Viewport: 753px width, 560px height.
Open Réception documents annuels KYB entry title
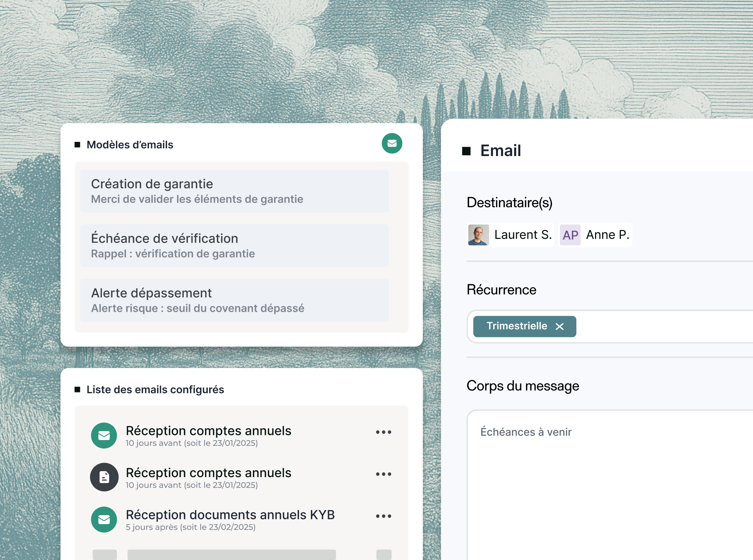pyautogui.click(x=230, y=515)
